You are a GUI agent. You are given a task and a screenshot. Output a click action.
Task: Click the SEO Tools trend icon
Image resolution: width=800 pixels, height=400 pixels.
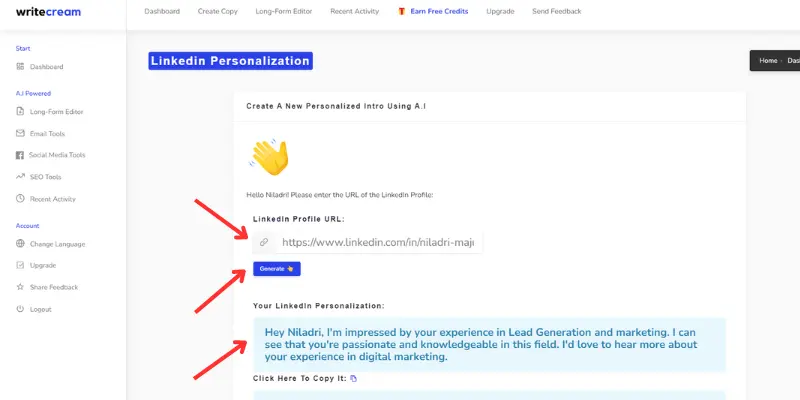20,177
